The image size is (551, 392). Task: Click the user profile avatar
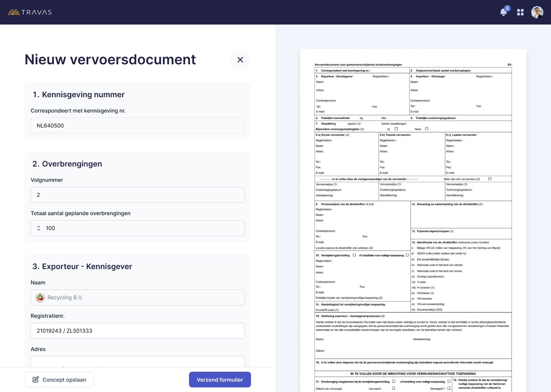[x=537, y=12]
